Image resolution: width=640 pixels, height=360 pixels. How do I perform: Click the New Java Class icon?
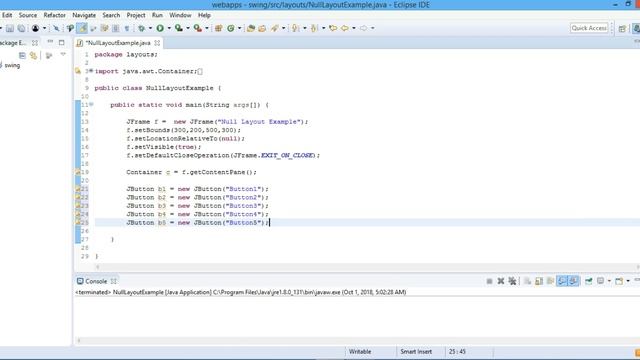click(231, 28)
